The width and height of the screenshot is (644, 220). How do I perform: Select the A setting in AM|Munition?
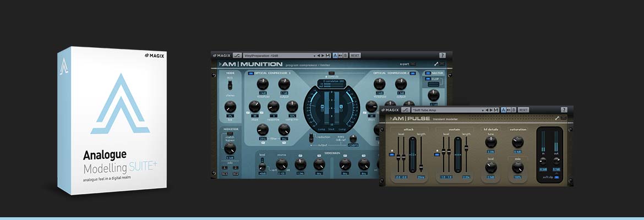point(335,56)
